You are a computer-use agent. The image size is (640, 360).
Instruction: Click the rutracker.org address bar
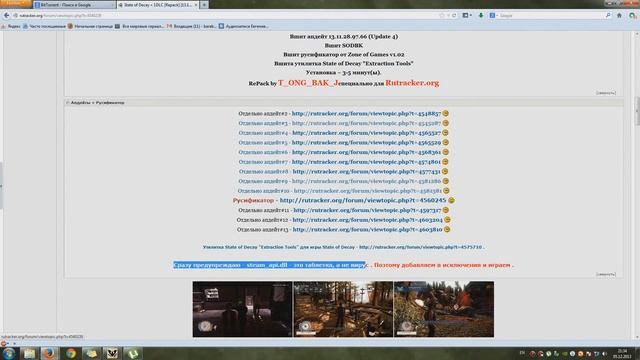coord(224,16)
